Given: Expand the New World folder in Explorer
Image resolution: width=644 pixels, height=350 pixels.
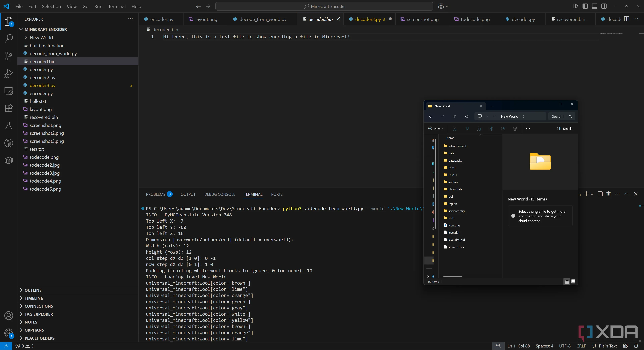Looking at the screenshot, I should coord(25,38).
